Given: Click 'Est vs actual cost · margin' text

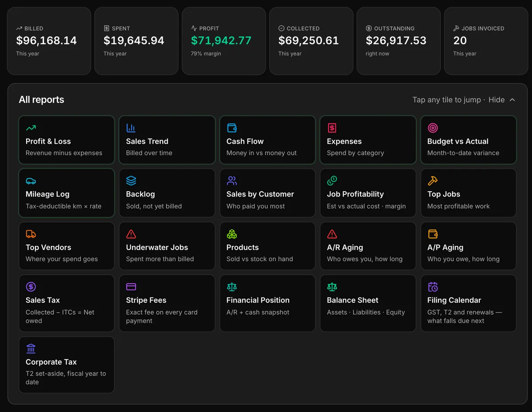Looking at the screenshot, I should point(366,206).
